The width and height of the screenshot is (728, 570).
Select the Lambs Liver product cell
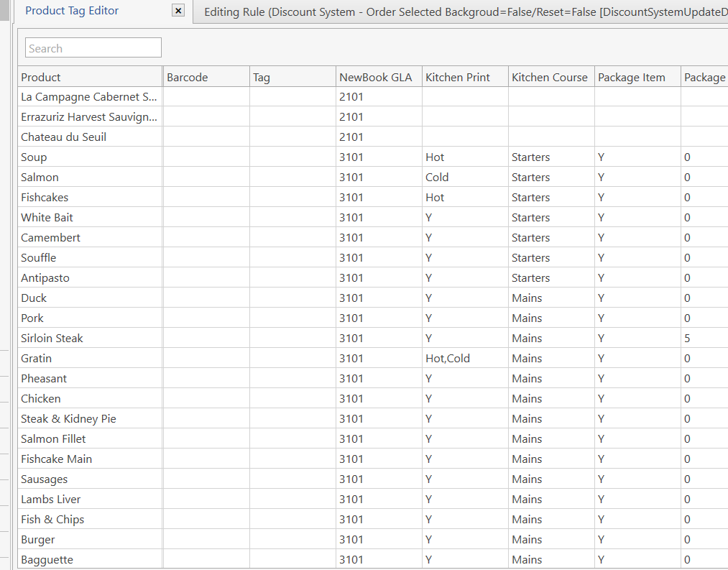91,499
